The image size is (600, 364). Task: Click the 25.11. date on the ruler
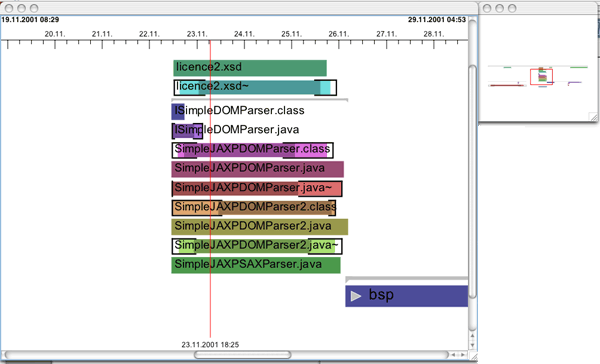[292, 34]
